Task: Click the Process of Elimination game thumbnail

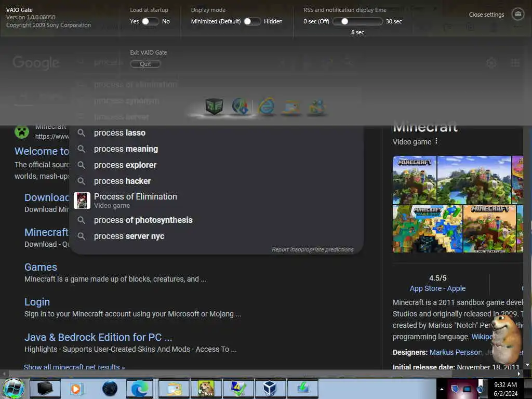Action: 82,201
